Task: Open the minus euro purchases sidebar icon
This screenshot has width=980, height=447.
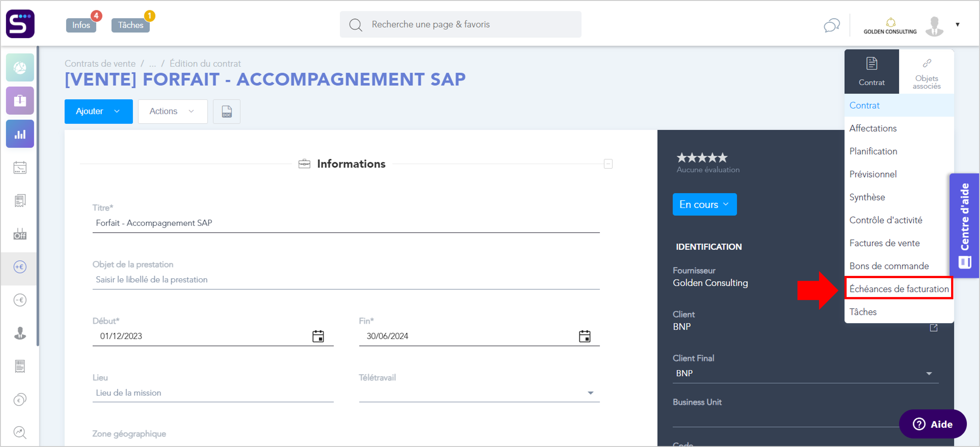Action: (20, 300)
